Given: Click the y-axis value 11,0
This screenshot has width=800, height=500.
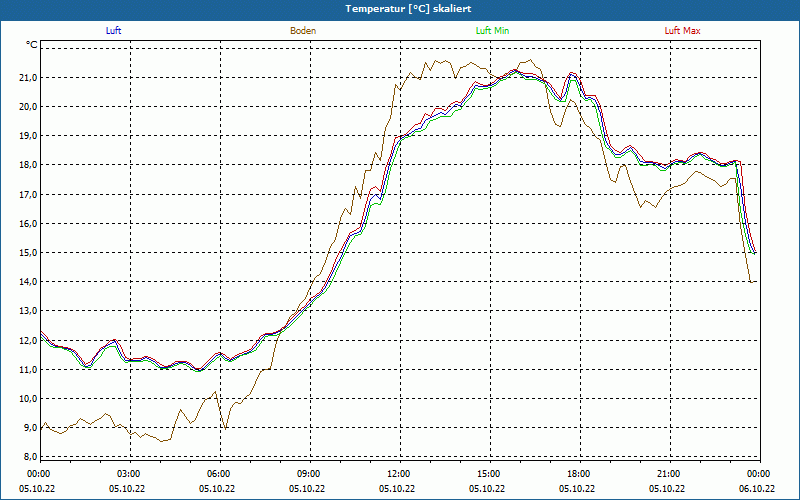Looking at the screenshot, I should [x=29, y=369].
